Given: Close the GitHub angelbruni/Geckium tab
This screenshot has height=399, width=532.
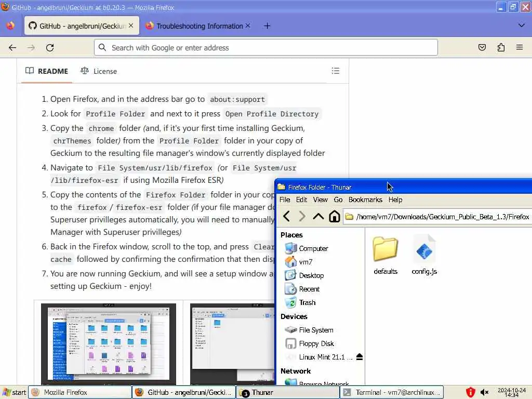Looking at the screenshot, I should (131, 25).
